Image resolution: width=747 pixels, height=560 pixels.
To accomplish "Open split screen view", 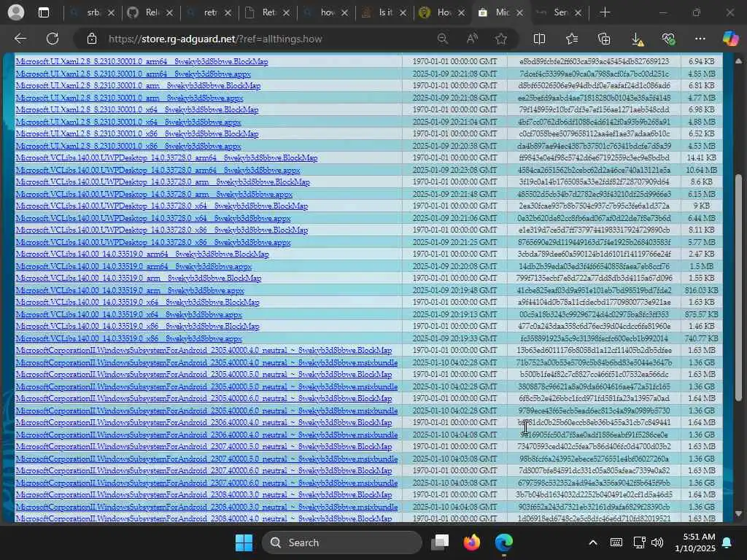I will [539, 39].
